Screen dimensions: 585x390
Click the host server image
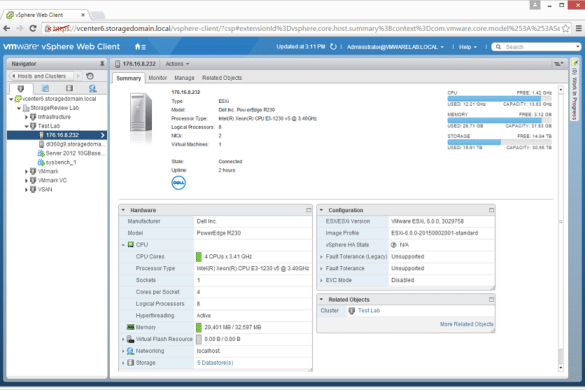tap(141, 113)
